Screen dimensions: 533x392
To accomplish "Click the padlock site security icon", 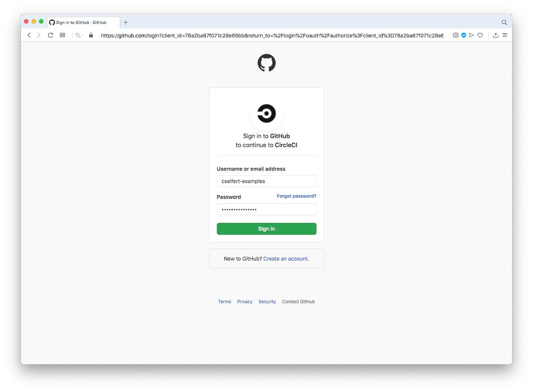I will 91,35.
